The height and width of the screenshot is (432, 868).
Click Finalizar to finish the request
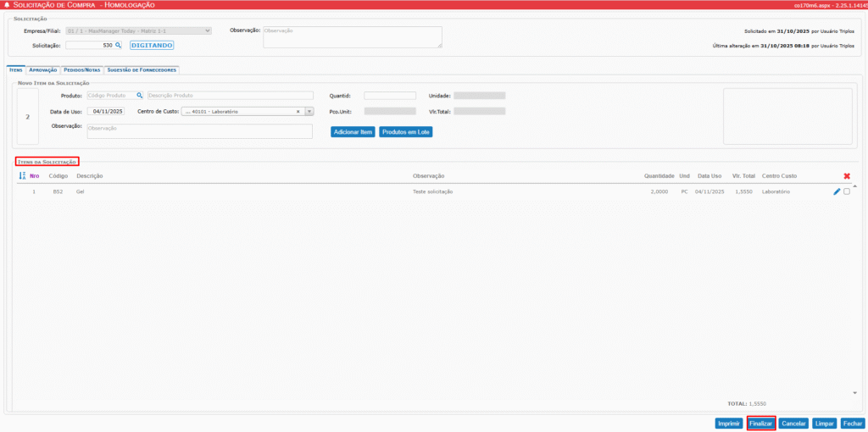760,423
